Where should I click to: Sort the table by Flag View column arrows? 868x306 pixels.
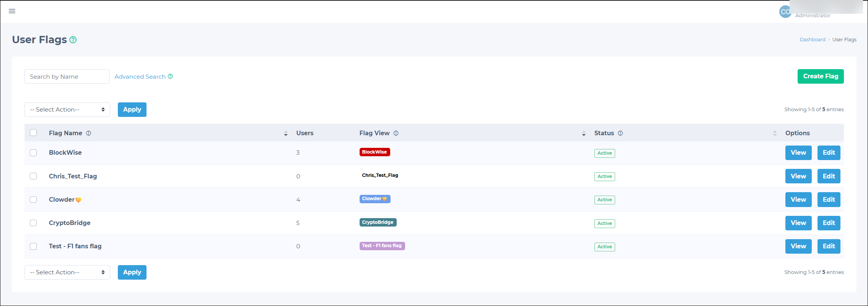[x=584, y=133]
